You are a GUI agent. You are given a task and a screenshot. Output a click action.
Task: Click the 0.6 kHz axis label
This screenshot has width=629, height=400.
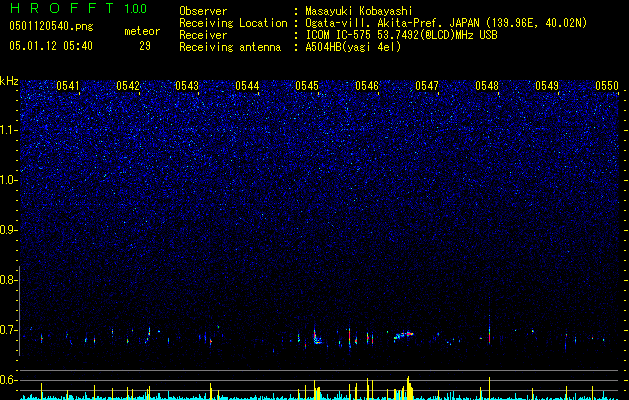(7, 380)
